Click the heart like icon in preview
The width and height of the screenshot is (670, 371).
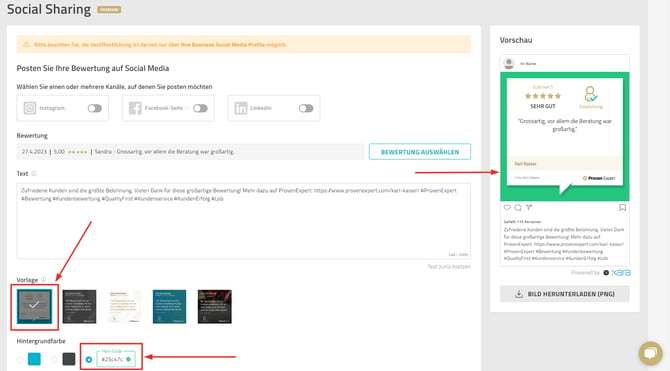507,207
